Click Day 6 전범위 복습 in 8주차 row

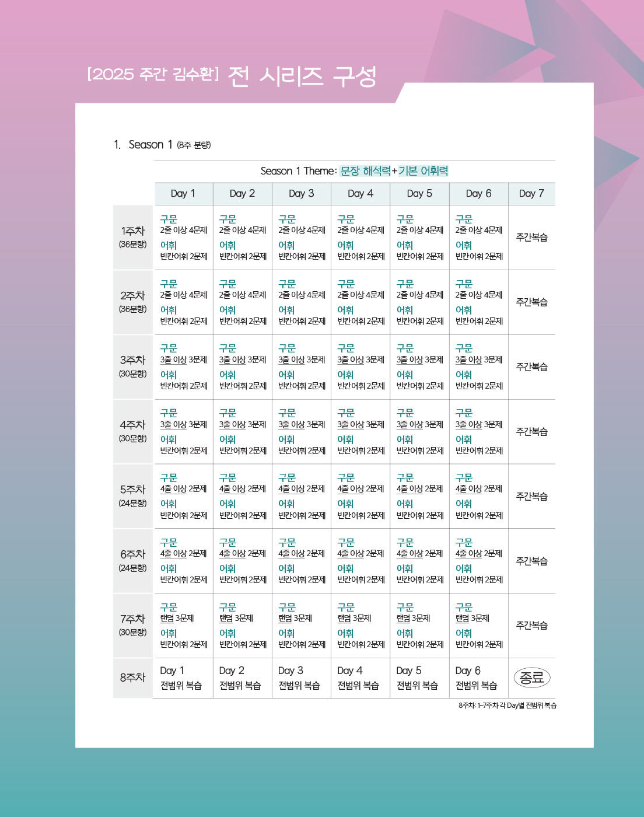(x=476, y=678)
